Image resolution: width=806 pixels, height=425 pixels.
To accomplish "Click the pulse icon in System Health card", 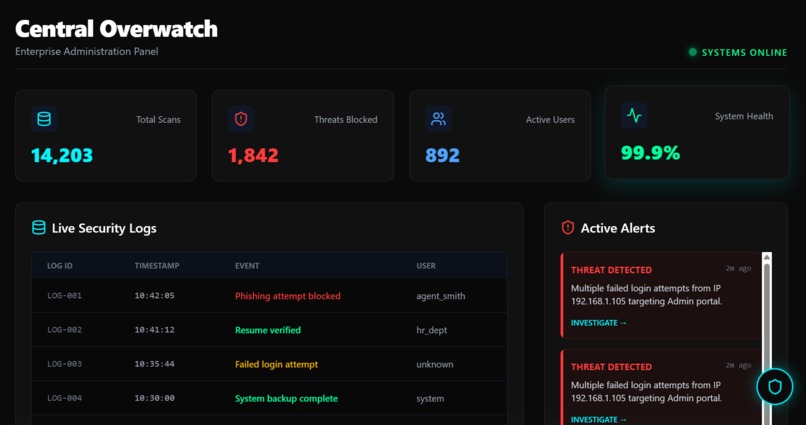I will click(634, 116).
